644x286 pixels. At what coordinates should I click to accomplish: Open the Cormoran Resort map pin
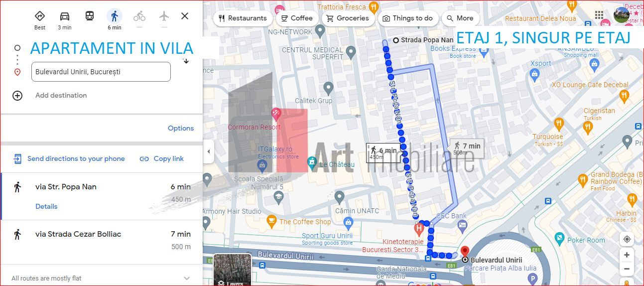coord(276,115)
